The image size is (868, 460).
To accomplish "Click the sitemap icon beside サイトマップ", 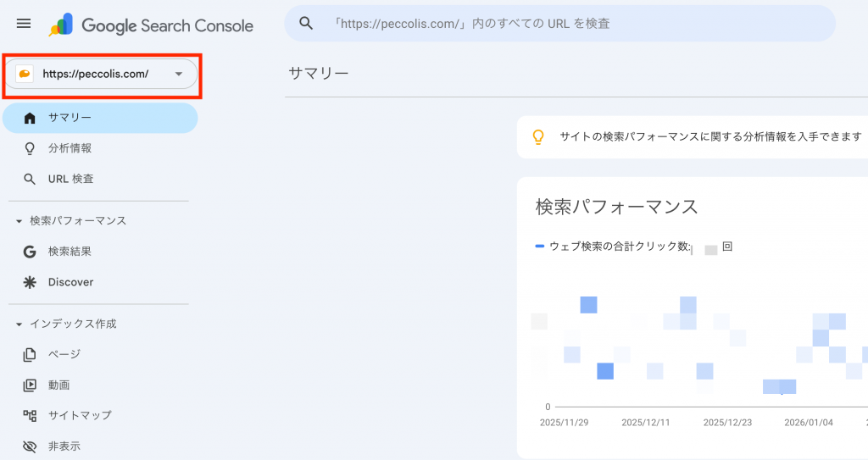I will coord(31,415).
